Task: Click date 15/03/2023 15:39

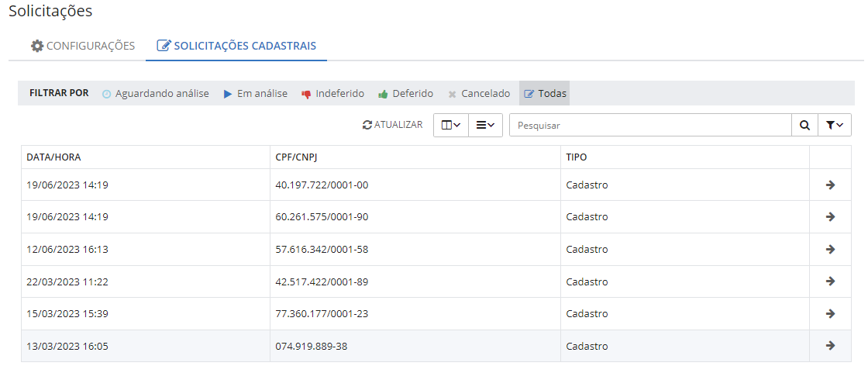Action: tap(67, 314)
